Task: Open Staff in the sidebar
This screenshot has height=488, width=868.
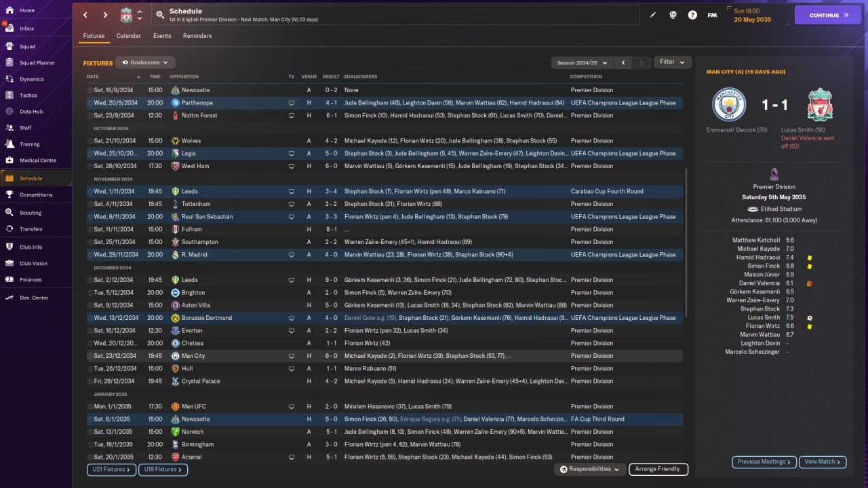Action: click(26, 128)
